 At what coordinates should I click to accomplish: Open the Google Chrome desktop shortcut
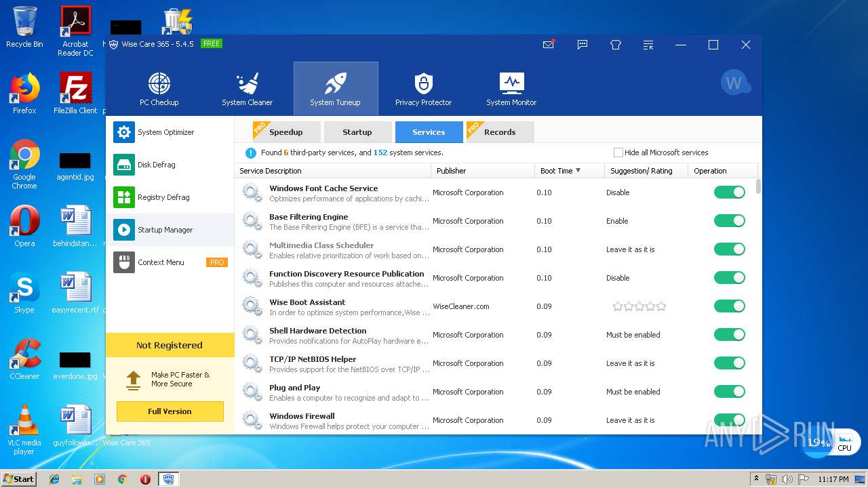point(24,165)
